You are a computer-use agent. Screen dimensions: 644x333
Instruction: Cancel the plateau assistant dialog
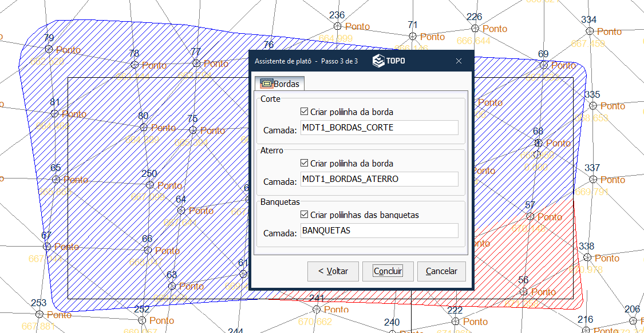[441, 271]
